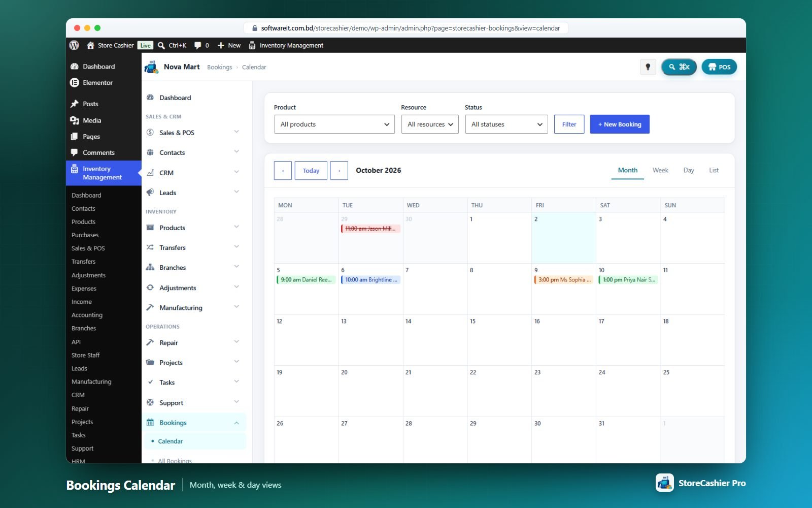Click the Nova Mart store logo icon
This screenshot has height=508, width=812.
pos(151,67)
